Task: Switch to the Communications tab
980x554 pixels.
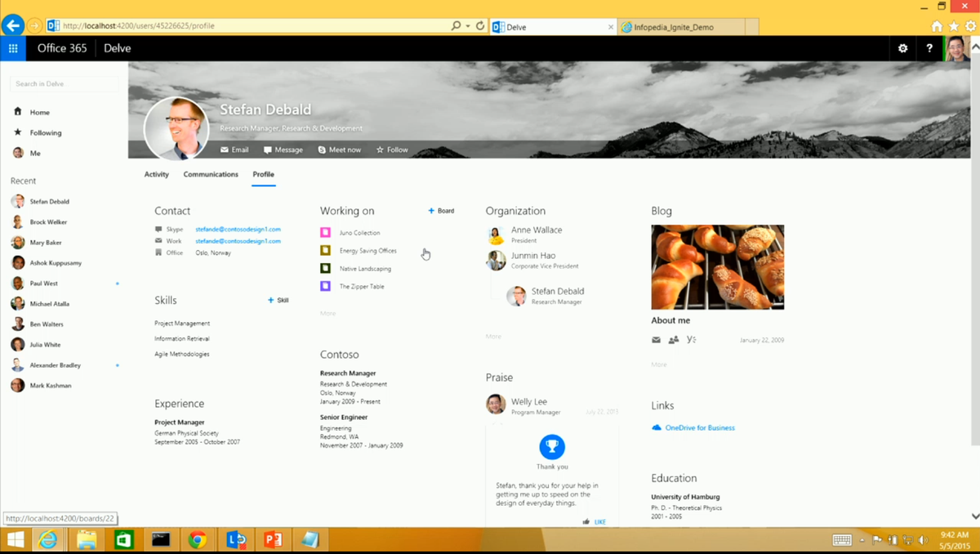Action: 211,174
